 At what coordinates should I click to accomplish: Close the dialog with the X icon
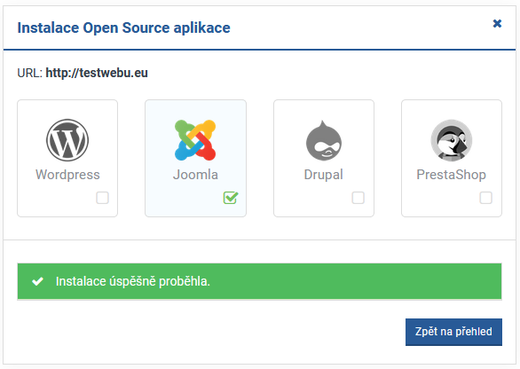(x=497, y=23)
